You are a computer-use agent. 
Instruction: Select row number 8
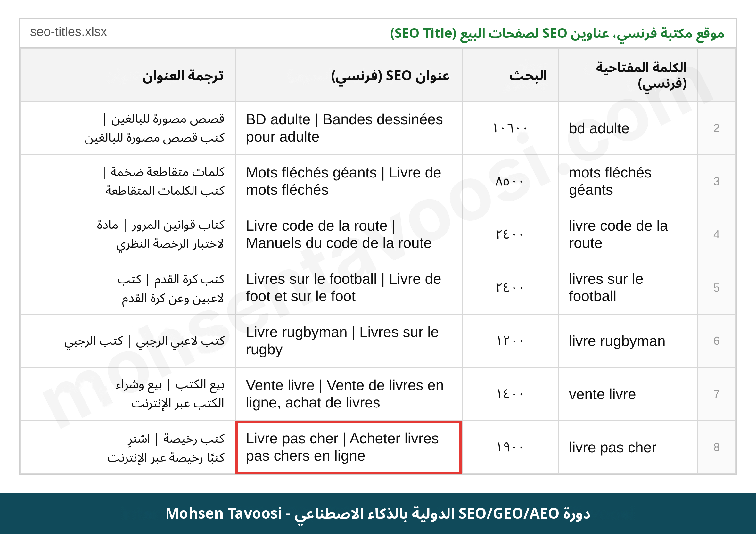(x=717, y=447)
